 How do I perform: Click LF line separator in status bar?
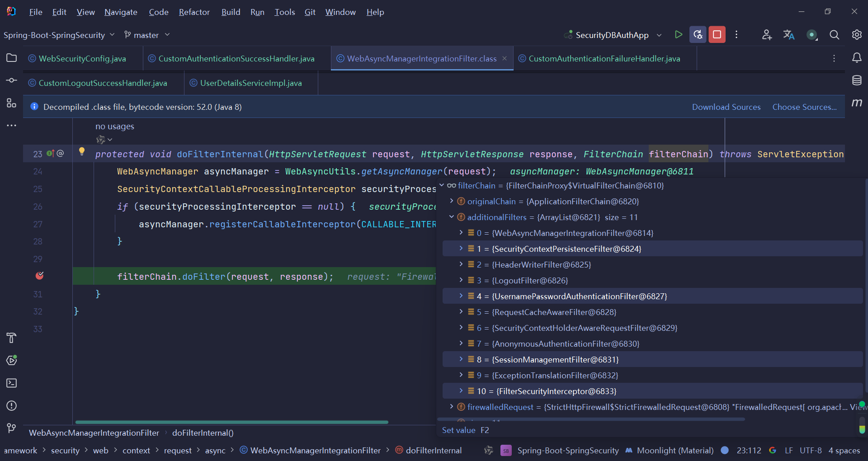tap(788, 450)
